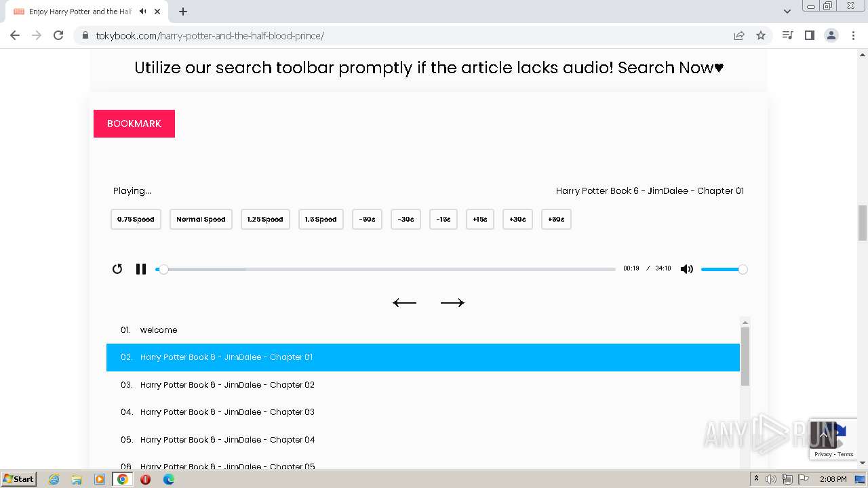Open Opera browser from taskbar
This screenshot has width=868, height=488.
pos(145,479)
